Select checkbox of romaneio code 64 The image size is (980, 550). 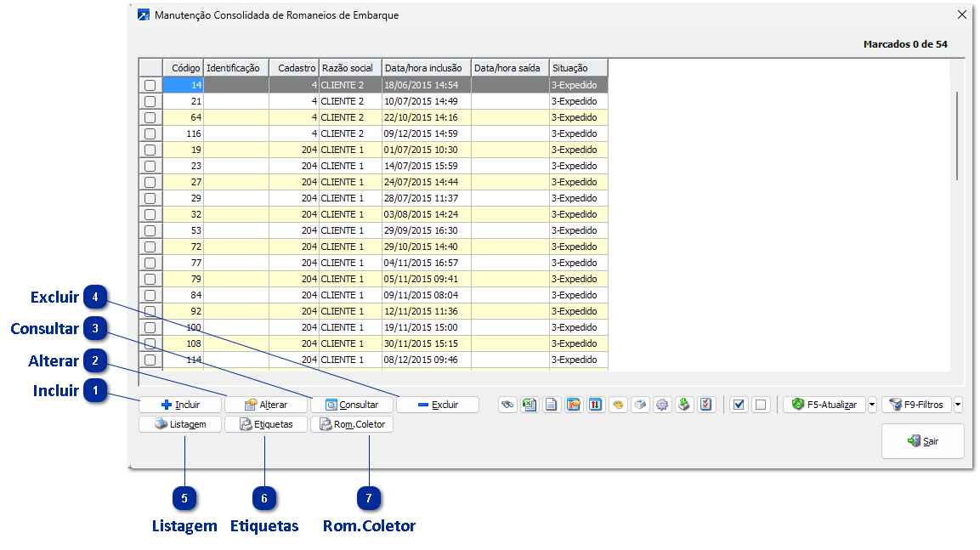150,117
